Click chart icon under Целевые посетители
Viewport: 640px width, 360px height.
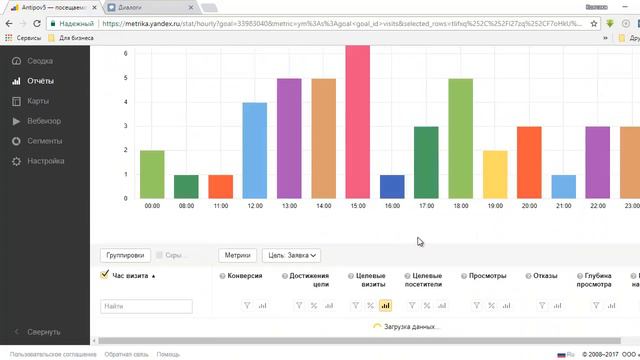[x=442, y=305]
